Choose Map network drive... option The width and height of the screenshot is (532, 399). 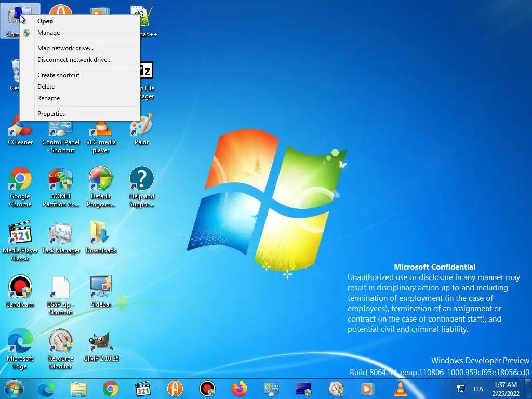[79, 48]
